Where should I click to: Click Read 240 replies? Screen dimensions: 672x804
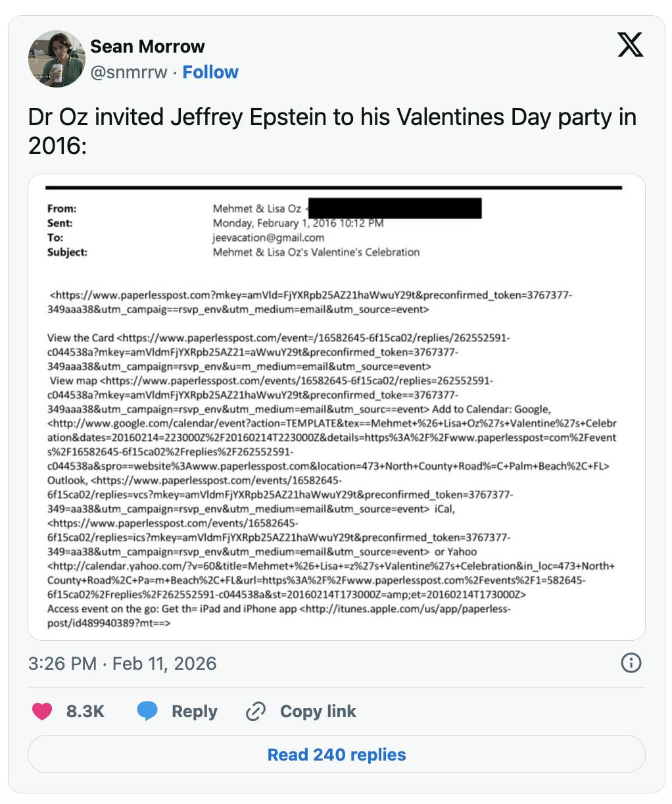335,755
